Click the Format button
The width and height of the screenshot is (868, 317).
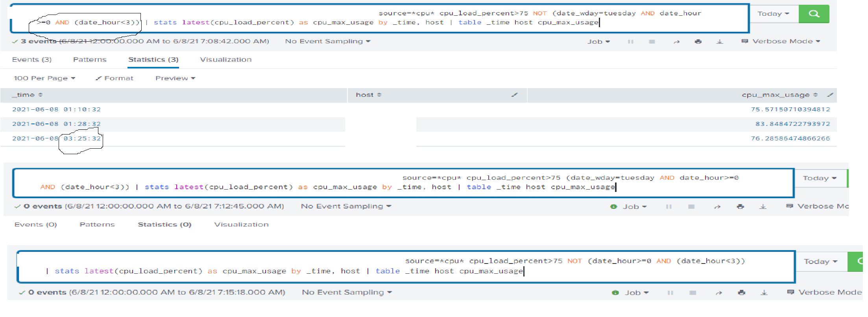point(115,78)
